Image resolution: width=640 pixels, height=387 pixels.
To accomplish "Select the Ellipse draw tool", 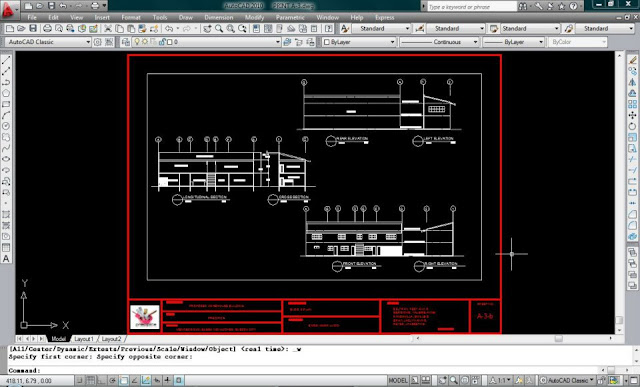I will pos(6,159).
